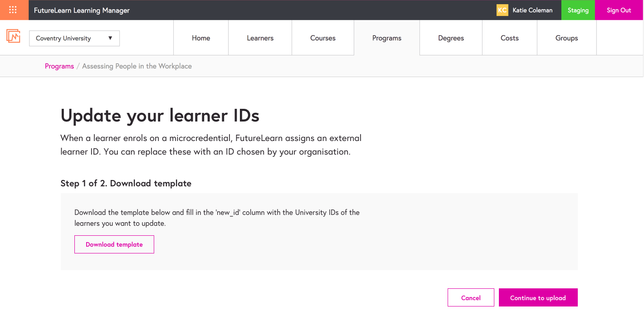Image resolution: width=644 pixels, height=321 pixels.
Task: Click the Programs breadcrumb link
Action: [x=59, y=66]
